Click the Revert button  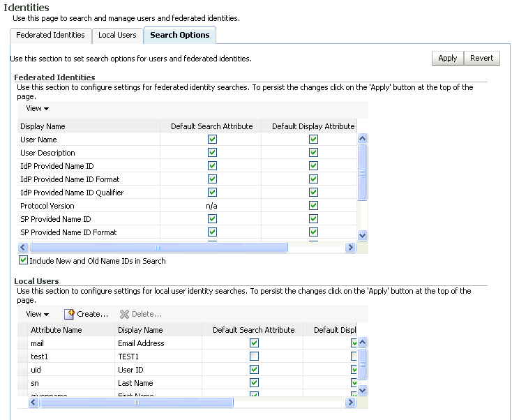pos(482,58)
